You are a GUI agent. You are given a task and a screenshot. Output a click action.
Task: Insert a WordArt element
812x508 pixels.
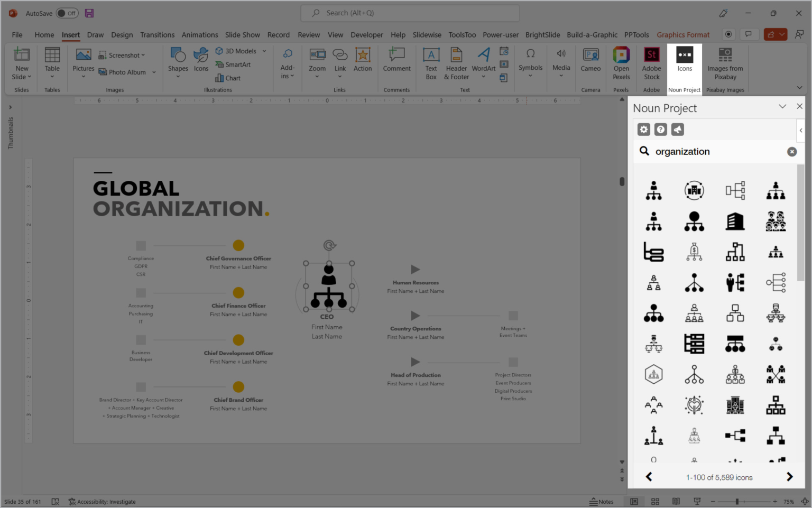tap(483, 62)
